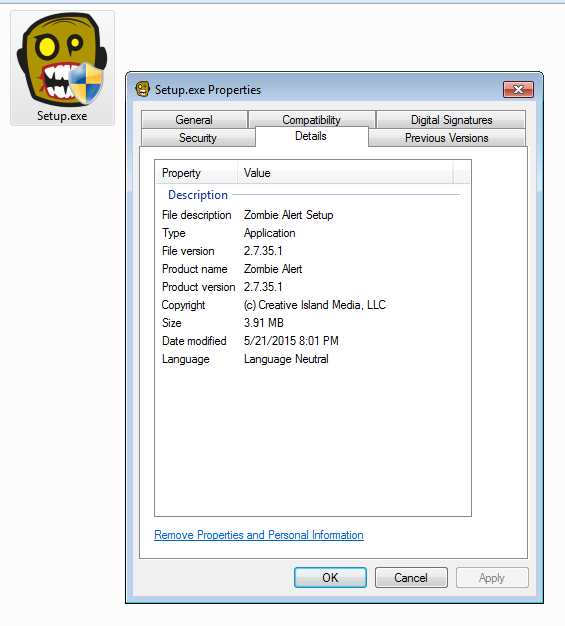This screenshot has width=565, height=626.
Task: Click the 5/21/2015 8:01 PM value
Action: (291, 341)
